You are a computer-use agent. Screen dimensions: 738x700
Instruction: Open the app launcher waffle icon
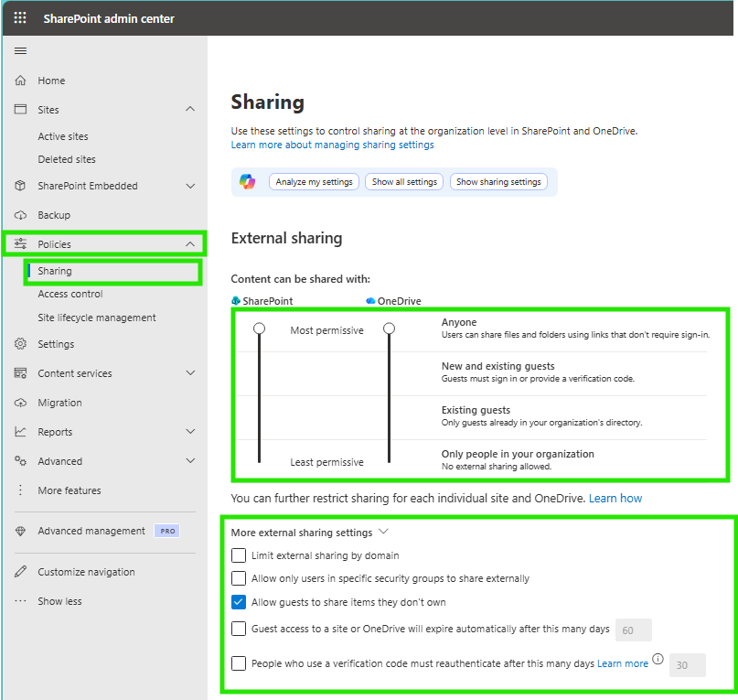(20, 18)
